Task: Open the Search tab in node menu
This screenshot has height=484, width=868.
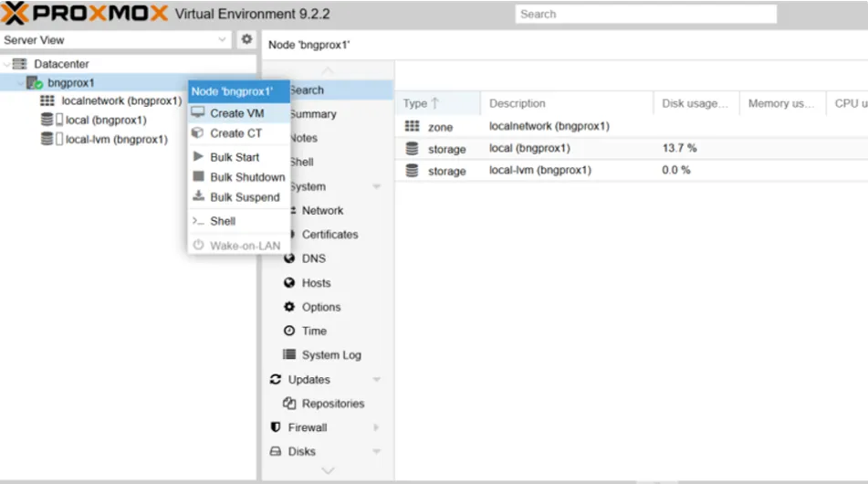Action: [x=341, y=89]
